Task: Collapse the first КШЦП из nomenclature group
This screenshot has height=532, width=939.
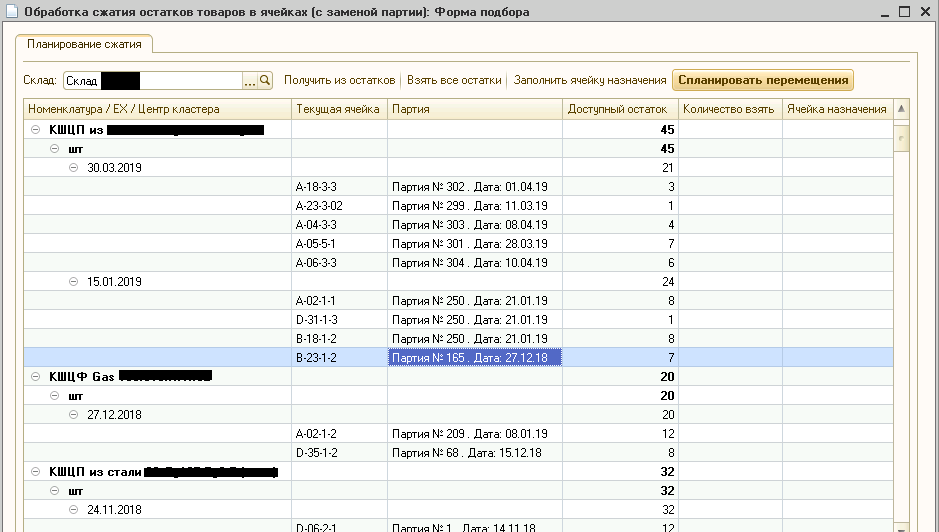Action: (36, 130)
